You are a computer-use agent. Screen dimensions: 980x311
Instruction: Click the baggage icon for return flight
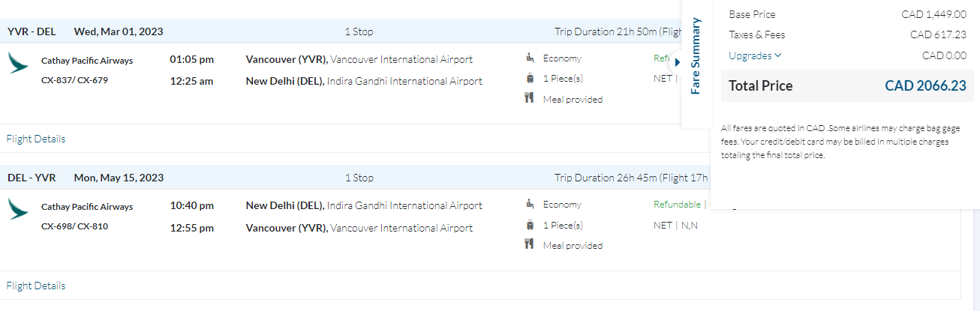[x=530, y=225]
